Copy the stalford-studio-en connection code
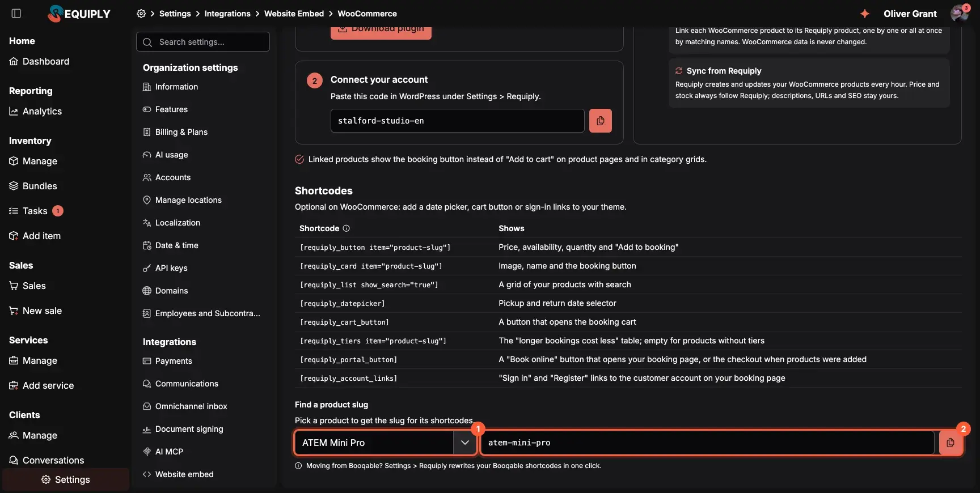Image resolution: width=980 pixels, height=493 pixels. coord(601,121)
